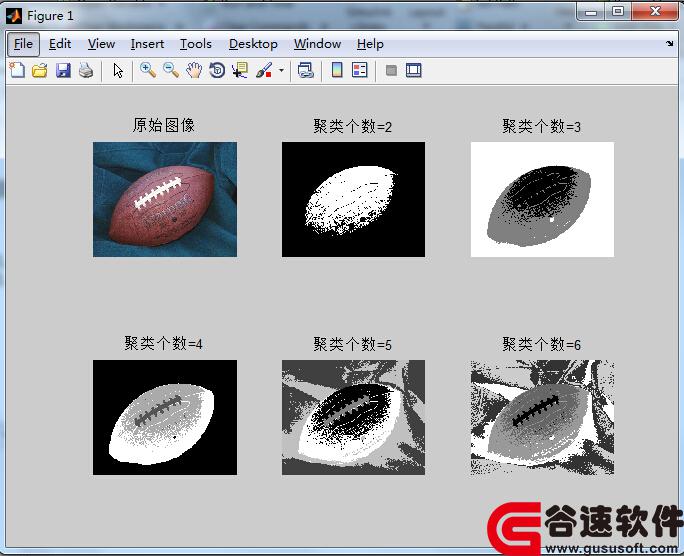684x556 pixels.
Task: Print the figure using the printer icon
Action: [86, 70]
